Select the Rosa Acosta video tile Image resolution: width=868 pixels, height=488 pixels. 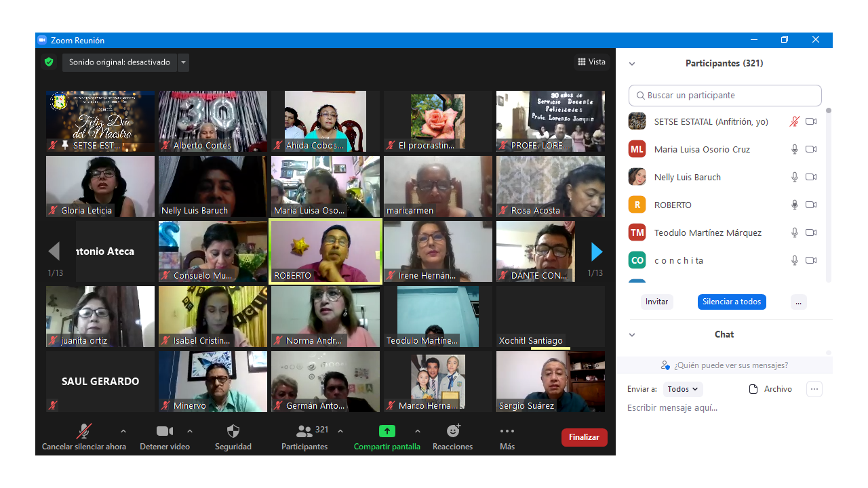pyautogui.click(x=551, y=186)
